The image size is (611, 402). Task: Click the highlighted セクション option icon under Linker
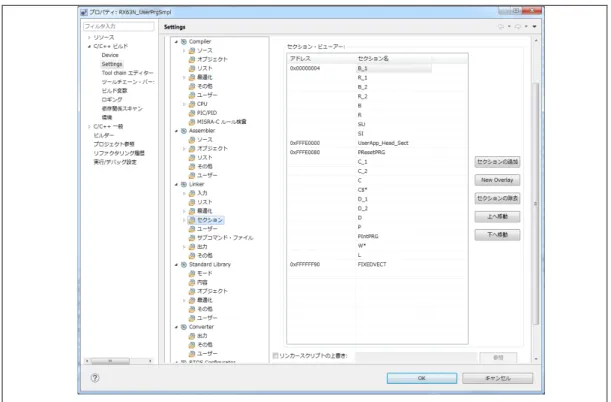coord(192,220)
